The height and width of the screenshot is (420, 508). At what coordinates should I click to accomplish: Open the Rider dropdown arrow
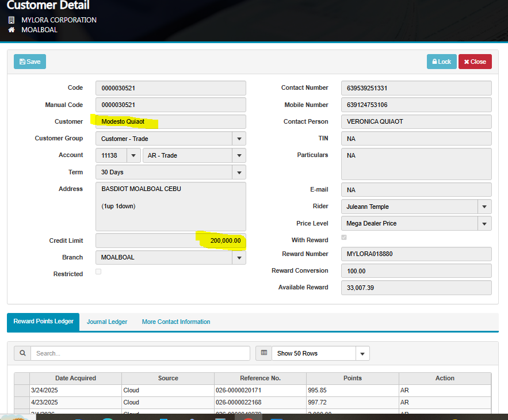tap(484, 207)
